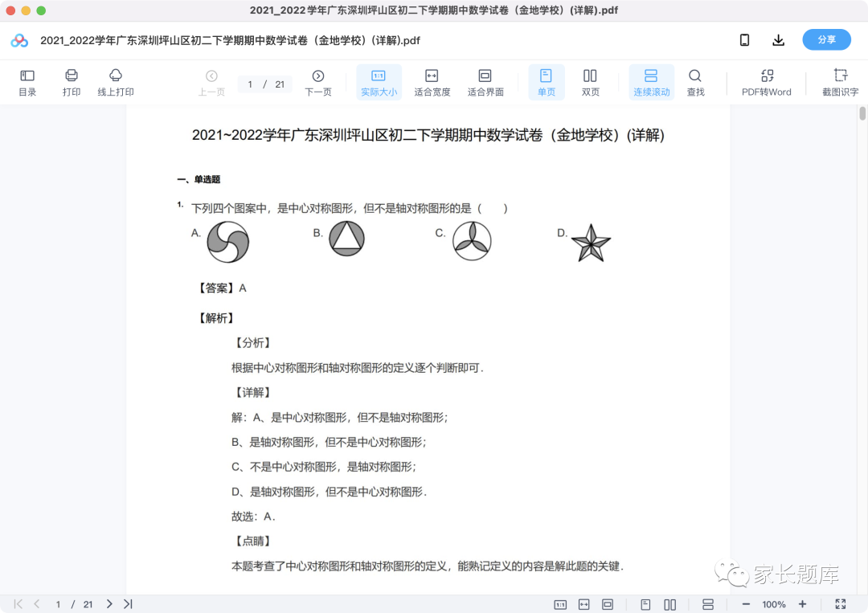The width and height of the screenshot is (868, 613).
Task: Click fit page icon in status bar
Action: [608, 605]
